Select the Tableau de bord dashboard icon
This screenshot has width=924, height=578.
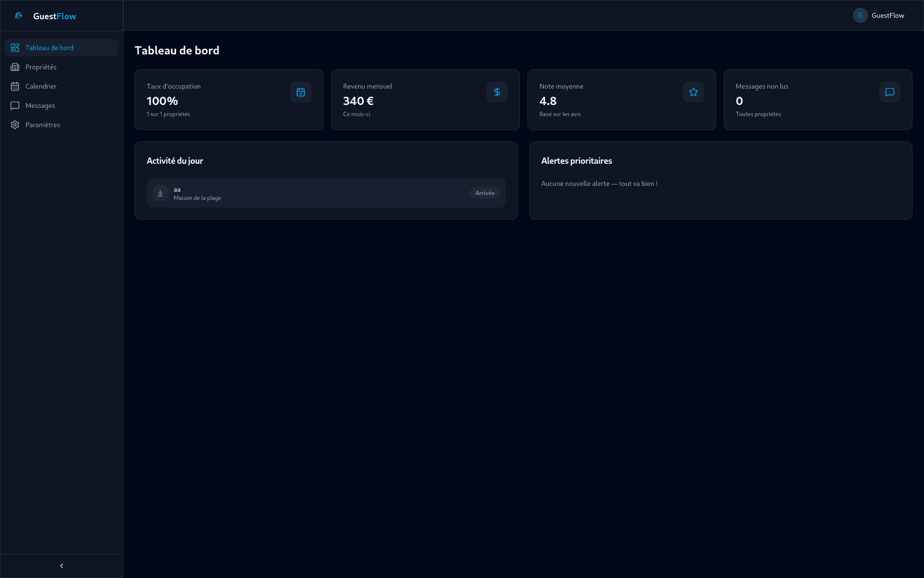pyautogui.click(x=15, y=47)
